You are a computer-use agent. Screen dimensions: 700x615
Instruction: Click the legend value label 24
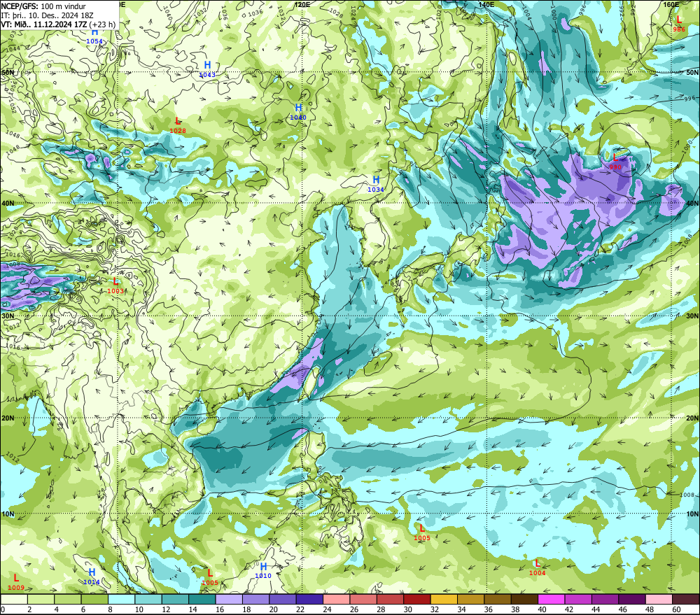coord(327,609)
